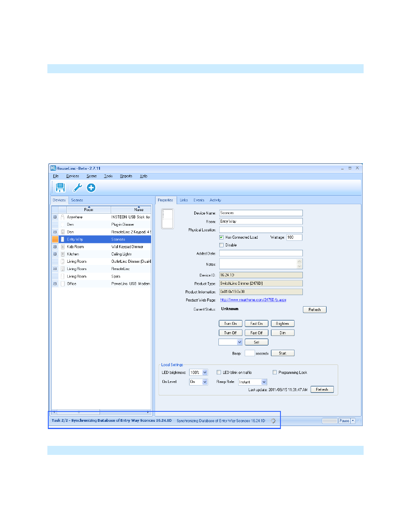Click Refresh in Local Settings
This screenshot has width=411, height=532.
[322, 389]
